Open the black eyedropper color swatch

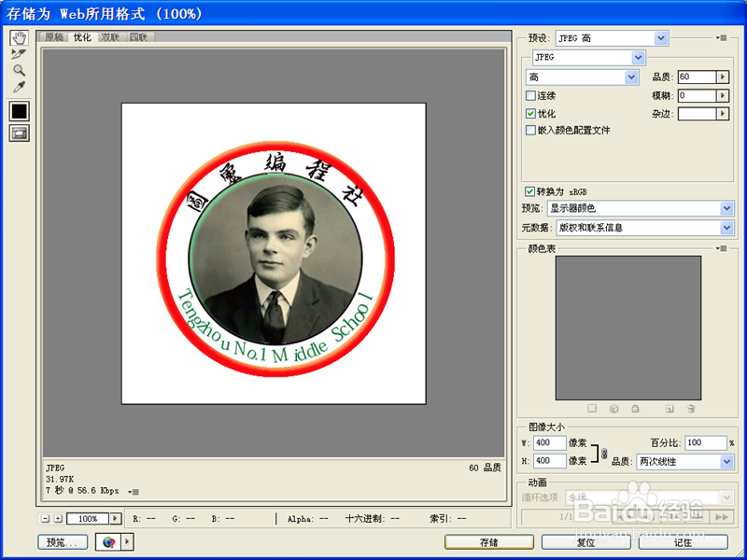tap(19, 111)
